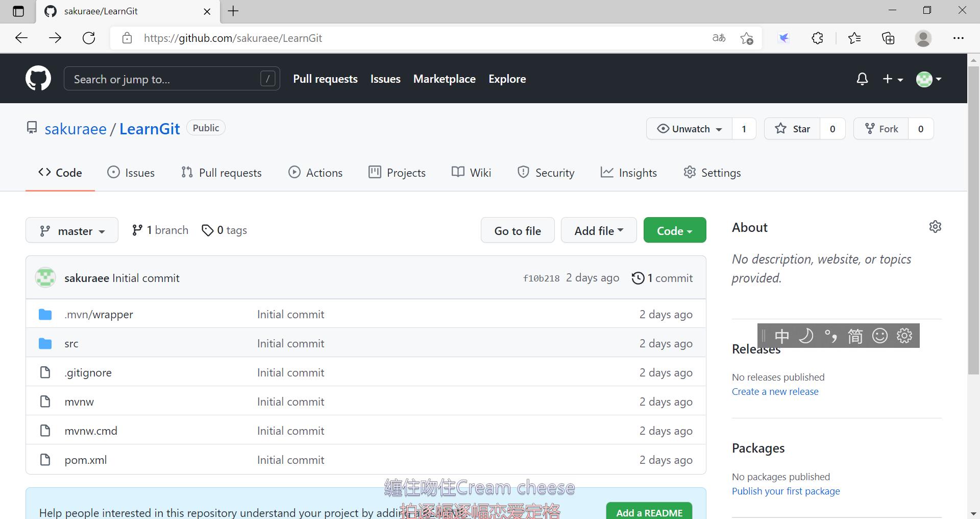The width and height of the screenshot is (980, 519).
Task: Open Explore in top navigation
Action: tap(507, 79)
